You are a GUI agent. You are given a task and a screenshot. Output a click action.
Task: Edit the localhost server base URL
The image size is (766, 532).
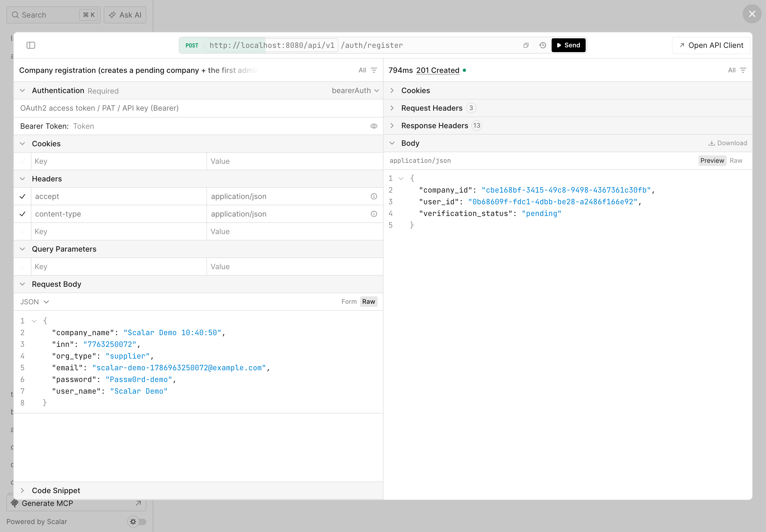pos(272,45)
